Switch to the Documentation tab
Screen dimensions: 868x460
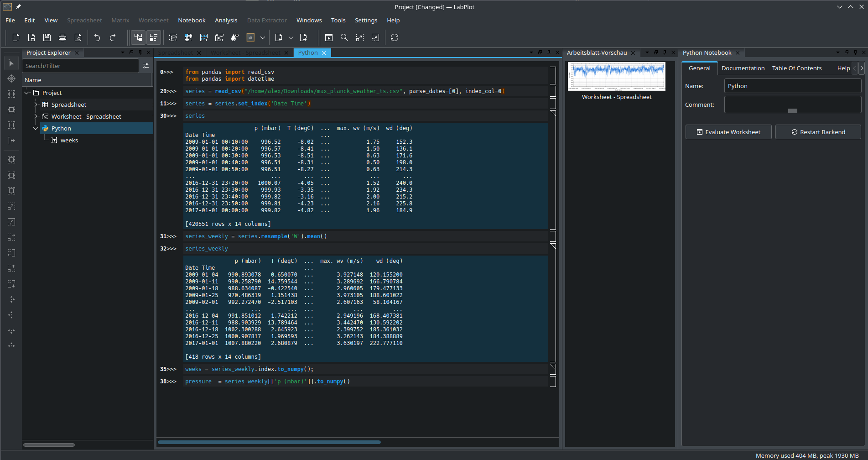(743, 68)
